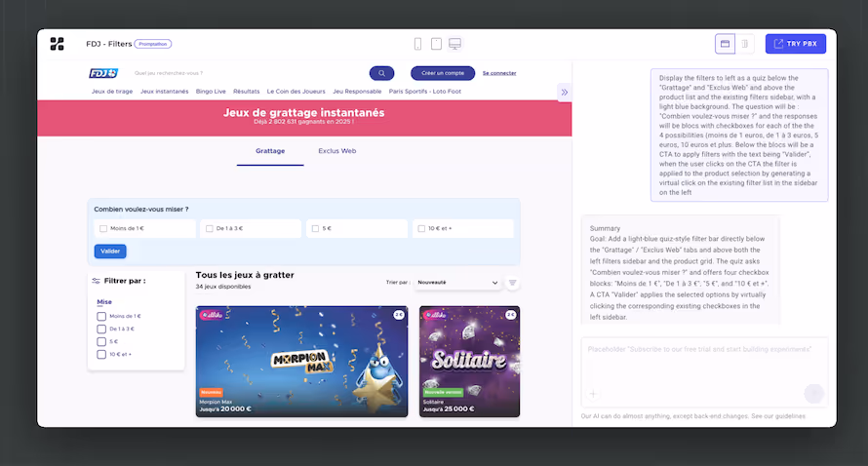The height and width of the screenshot is (466, 868).
Task: Click the Filtrer par sliders icon
Action: point(97,281)
